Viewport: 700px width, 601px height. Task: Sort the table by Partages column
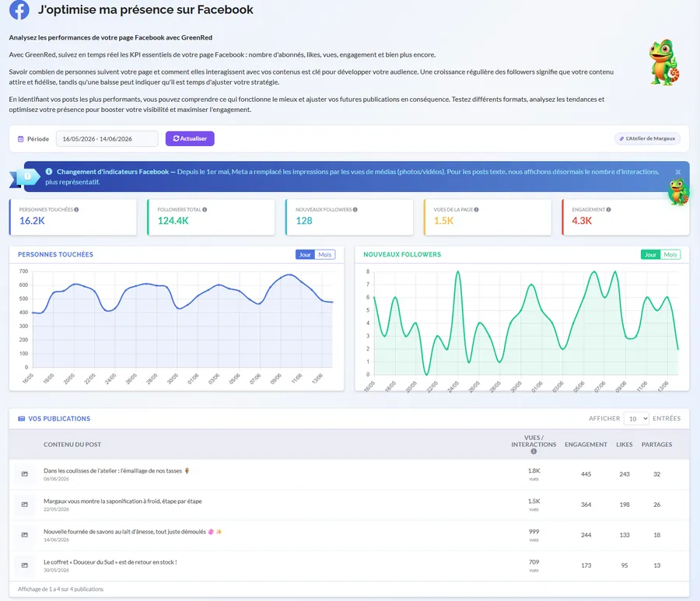click(x=656, y=445)
